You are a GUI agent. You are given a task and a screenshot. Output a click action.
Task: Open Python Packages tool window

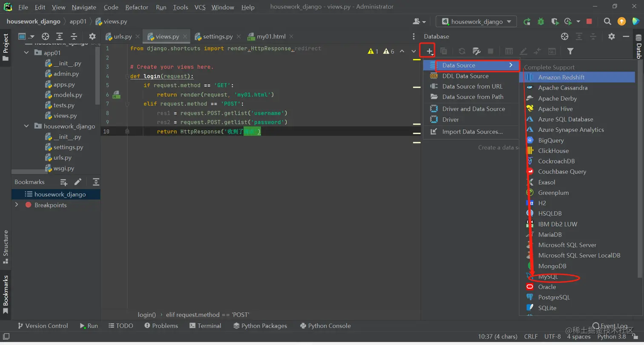click(260, 325)
